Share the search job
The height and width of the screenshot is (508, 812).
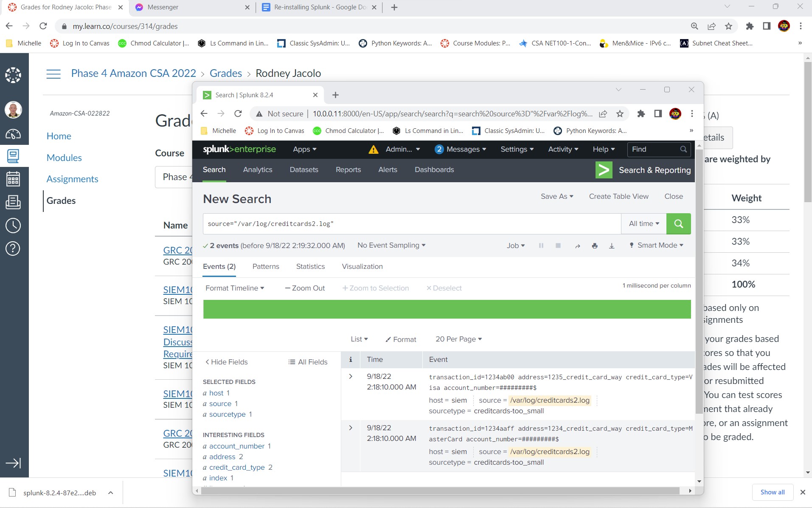[x=577, y=246]
